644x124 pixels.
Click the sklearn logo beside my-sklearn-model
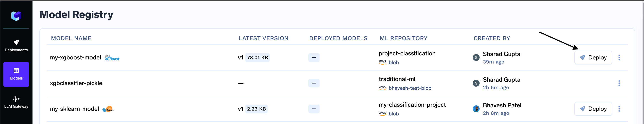108,109
